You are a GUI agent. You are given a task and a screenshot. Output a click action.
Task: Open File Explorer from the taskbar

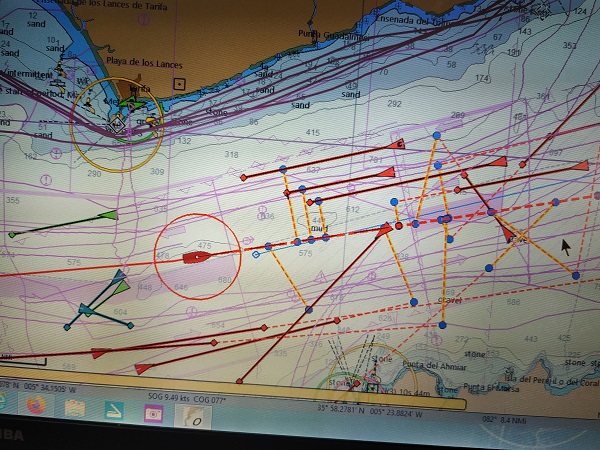coord(75,408)
